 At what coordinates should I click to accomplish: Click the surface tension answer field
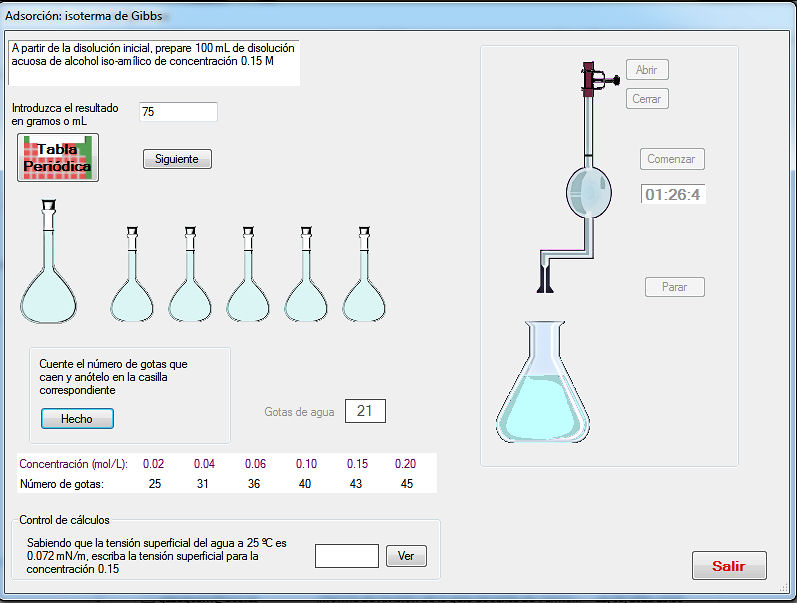346,556
